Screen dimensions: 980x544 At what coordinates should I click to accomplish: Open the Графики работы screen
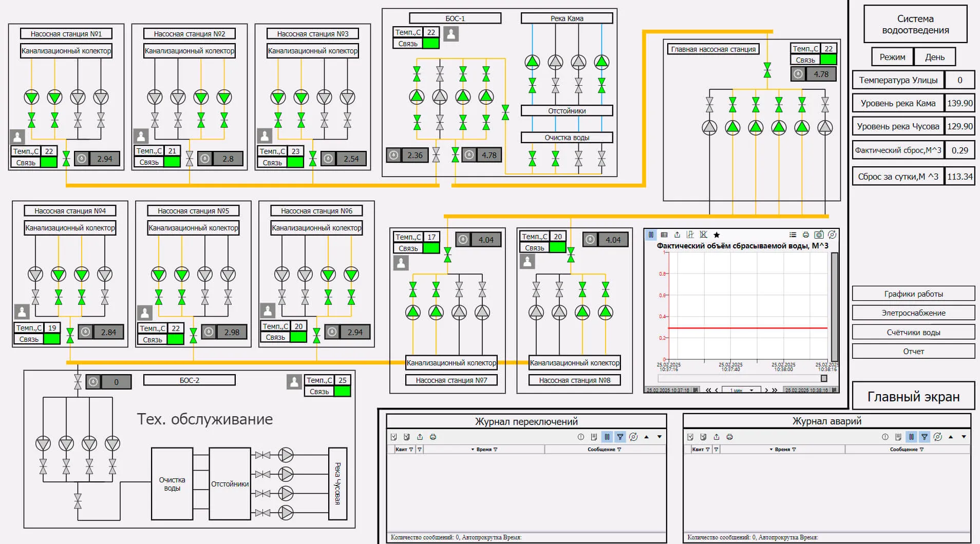pyautogui.click(x=913, y=294)
